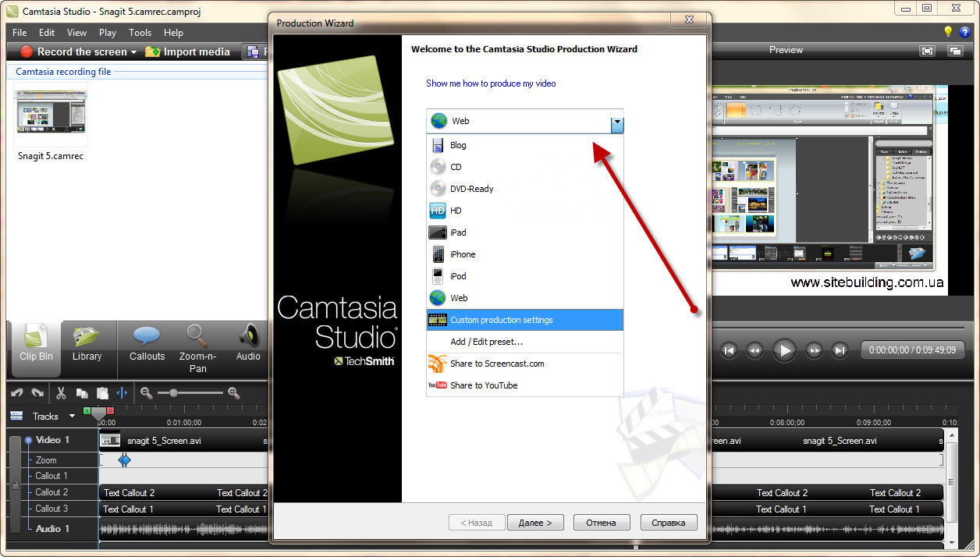Choose Share to Screencast.com
This screenshot has width=980, height=557.
(x=524, y=364)
